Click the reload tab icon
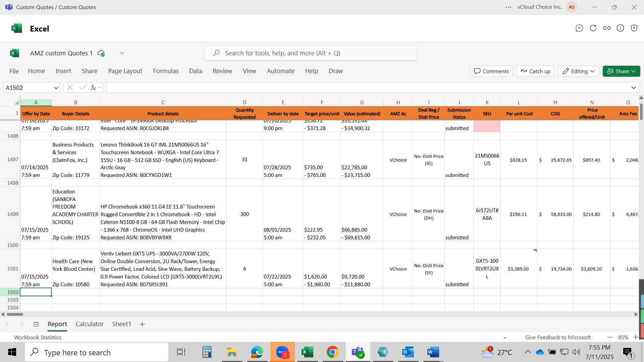Screen dimensions: 644x362 (593, 28)
